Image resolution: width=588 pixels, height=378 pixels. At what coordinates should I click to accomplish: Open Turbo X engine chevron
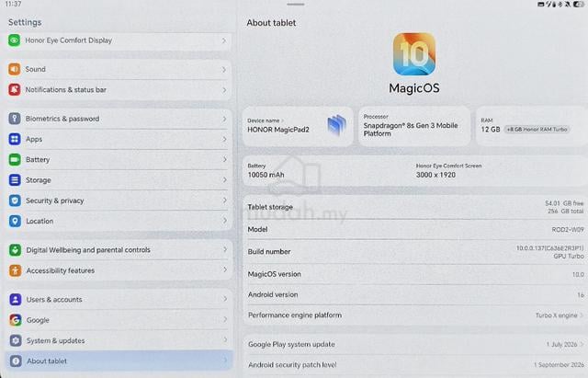582,315
